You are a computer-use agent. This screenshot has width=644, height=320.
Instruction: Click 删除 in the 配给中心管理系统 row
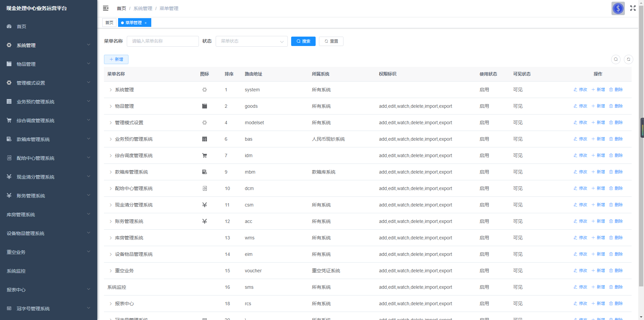pos(616,188)
